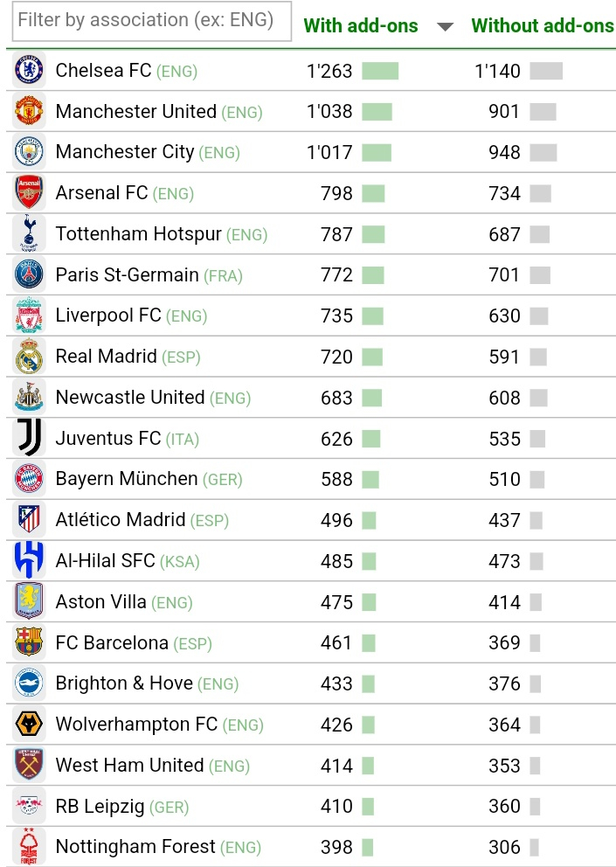Screen dimensions: 616x867
Task: Sort by the Without add-ons column
Action: coord(543,26)
